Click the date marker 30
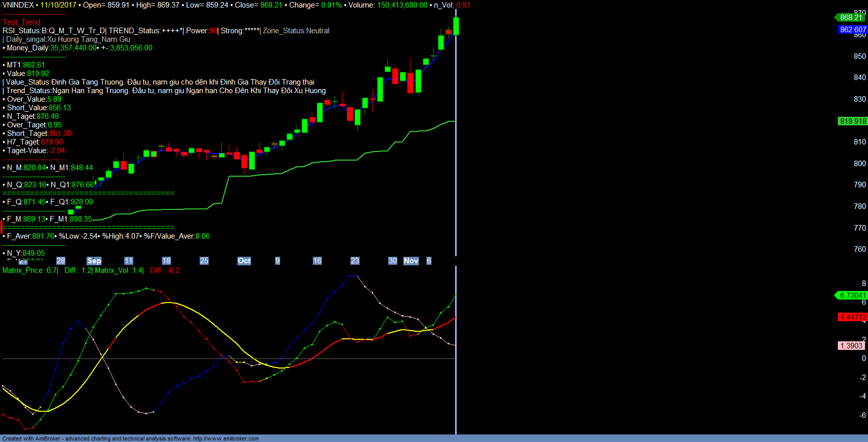The image size is (868, 442). [393, 261]
